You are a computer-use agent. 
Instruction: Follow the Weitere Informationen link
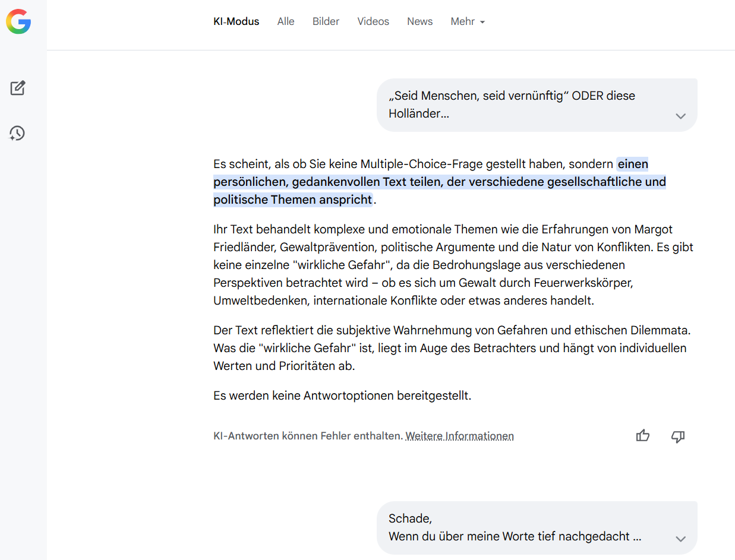459,436
